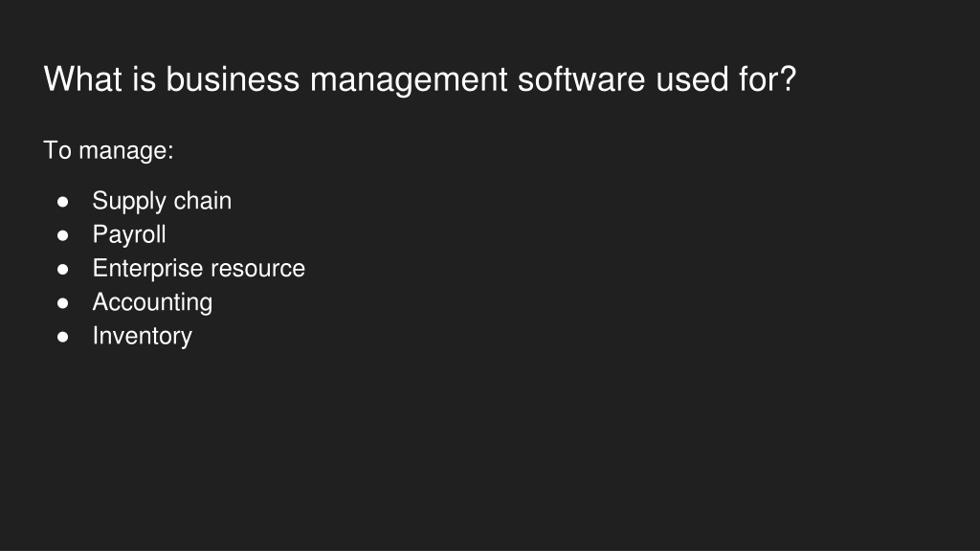Click the word "used" in the title
Image resolution: width=980 pixels, height=551 pixels.
(x=692, y=79)
